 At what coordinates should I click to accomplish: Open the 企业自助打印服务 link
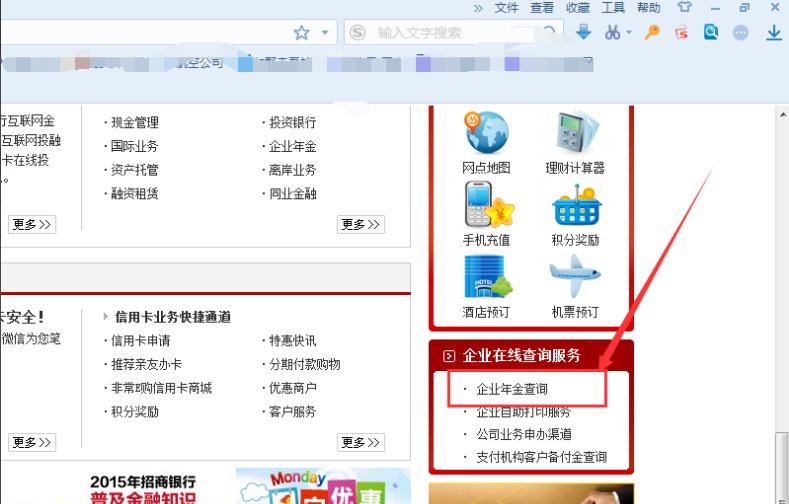click(x=523, y=412)
